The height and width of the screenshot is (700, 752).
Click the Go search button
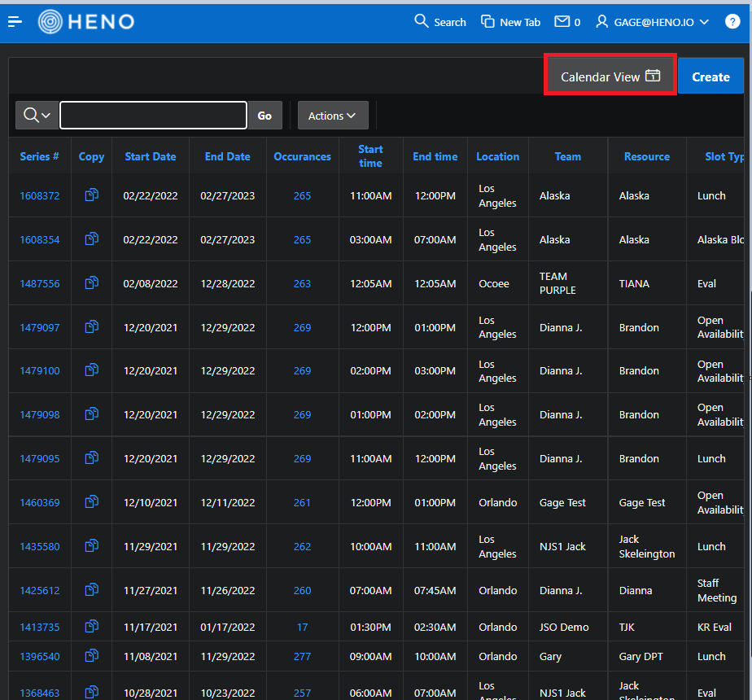pyautogui.click(x=265, y=116)
